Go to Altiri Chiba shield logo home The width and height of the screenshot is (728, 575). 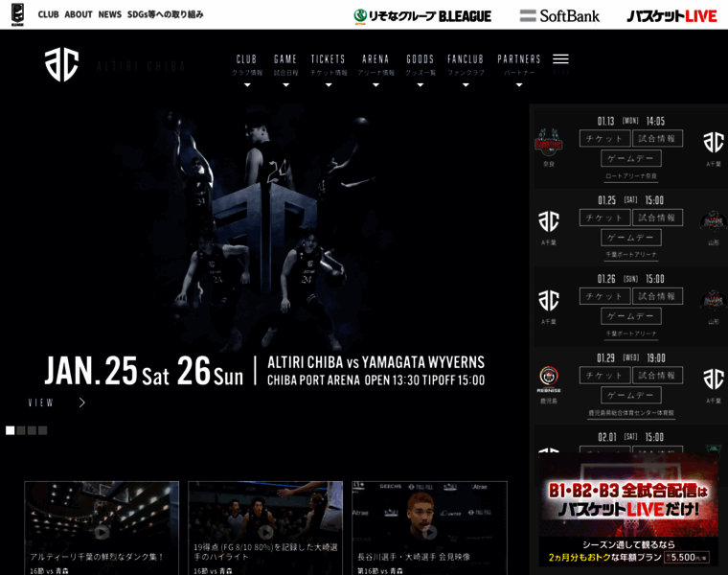click(x=61, y=65)
